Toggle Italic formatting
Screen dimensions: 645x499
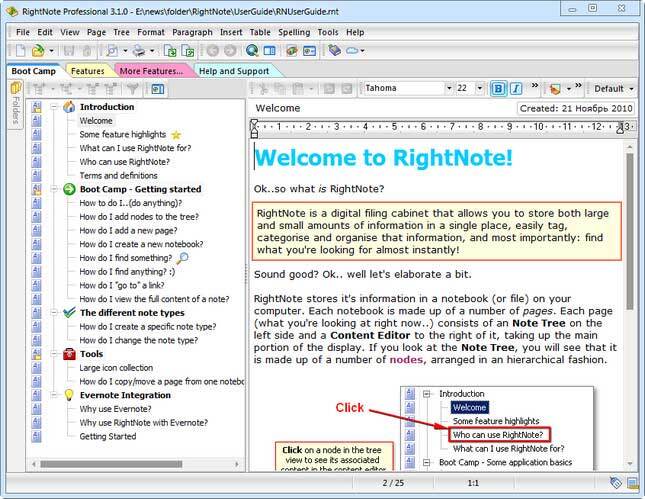pyautogui.click(x=516, y=88)
